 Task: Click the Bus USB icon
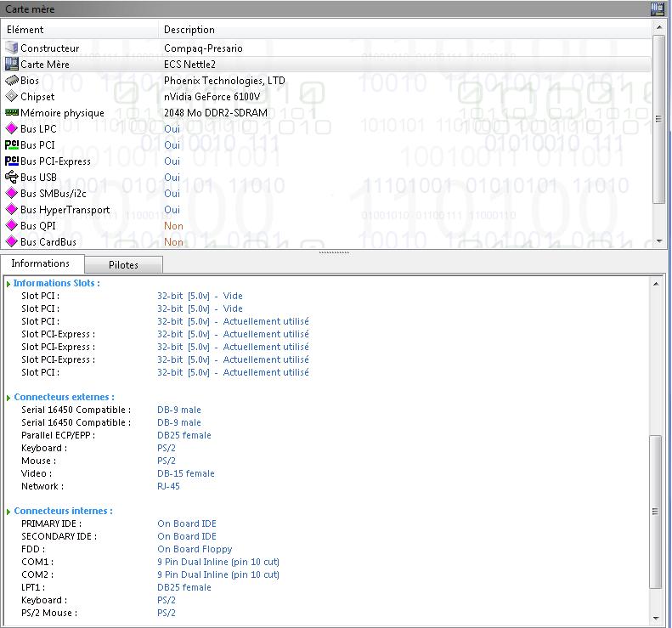[x=12, y=177]
